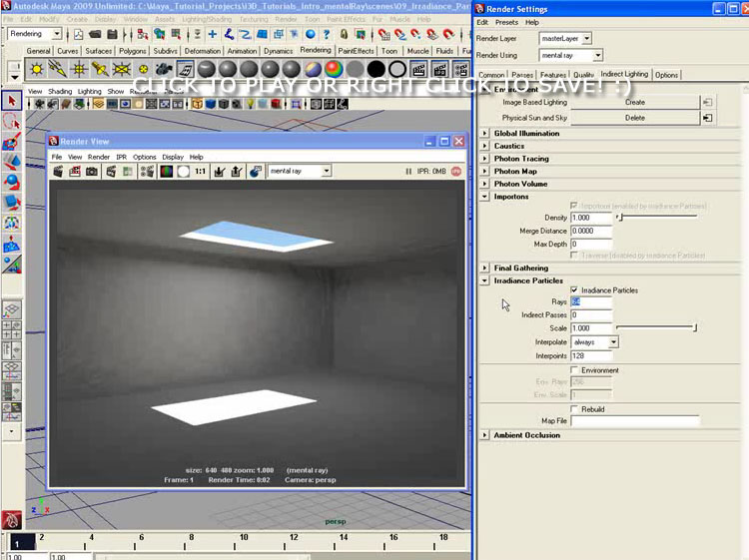Click Create button for Image Based Lighting
Image resolution: width=749 pixels, height=560 pixels.
(x=634, y=102)
